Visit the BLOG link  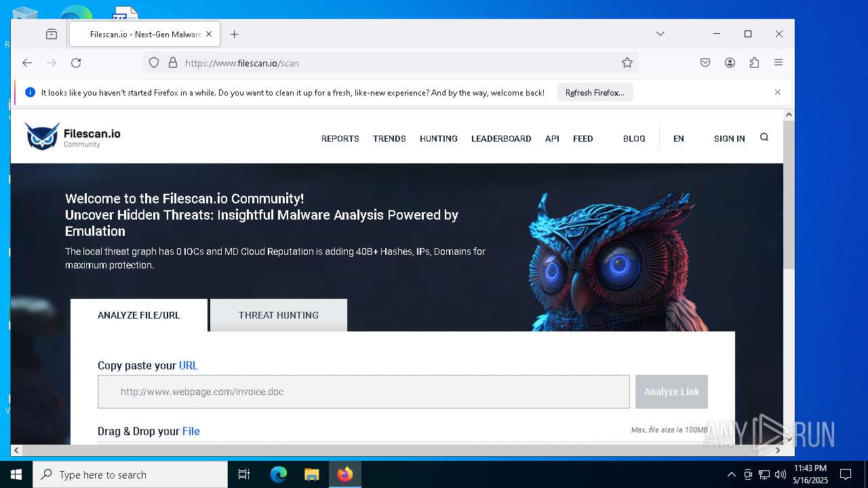click(634, 138)
